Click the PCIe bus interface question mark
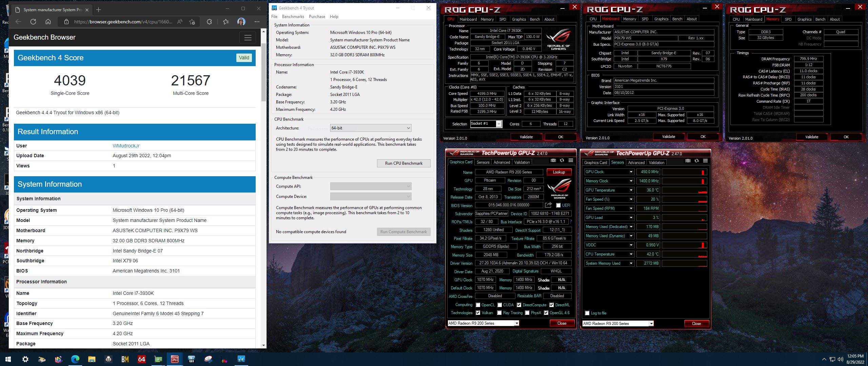Viewport: 868px width, 366px height. pos(571,222)
